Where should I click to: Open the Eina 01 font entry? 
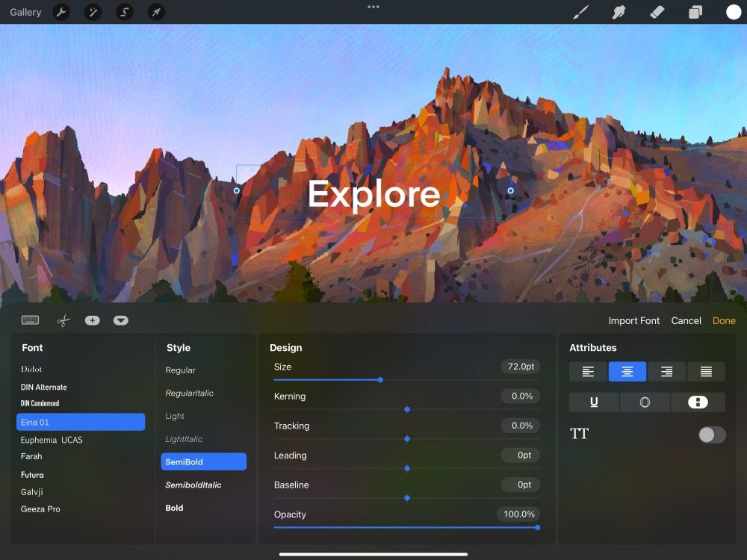81,421
